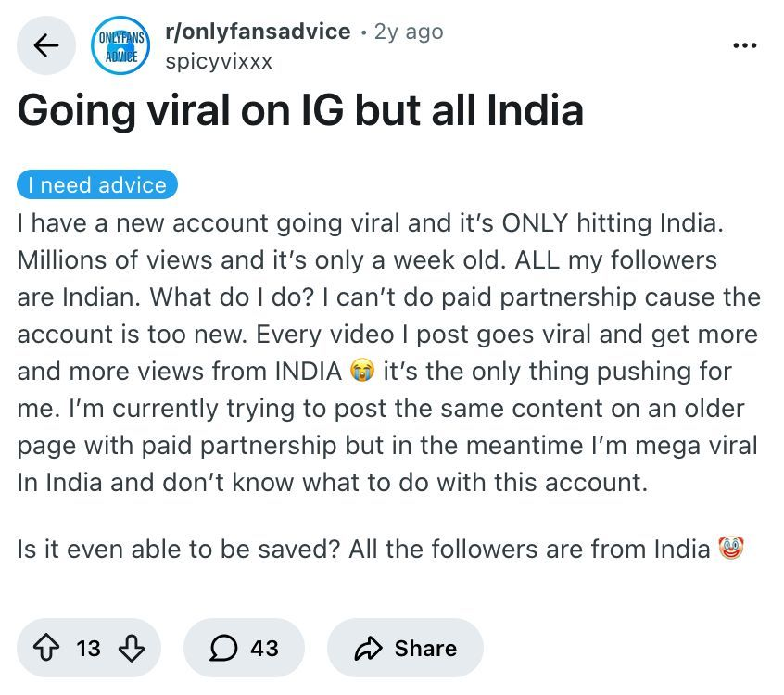784x695 pixels.
Task: Open the OnlyFans Advice community avatar
Action: [120, 45]
